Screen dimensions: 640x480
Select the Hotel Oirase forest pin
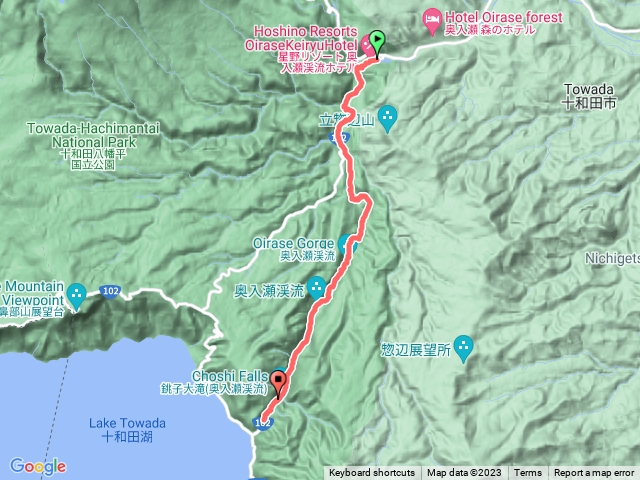tap(432, 22)
